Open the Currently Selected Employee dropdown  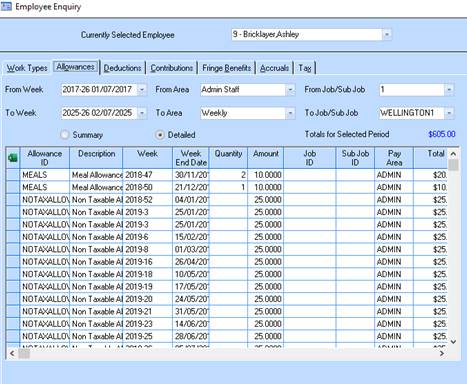(x=386, y=35)
